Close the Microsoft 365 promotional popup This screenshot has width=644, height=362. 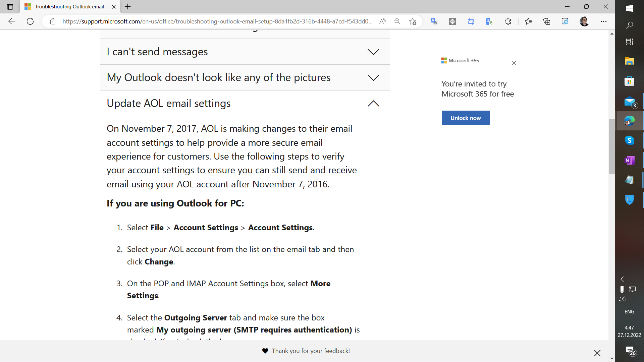514,63
